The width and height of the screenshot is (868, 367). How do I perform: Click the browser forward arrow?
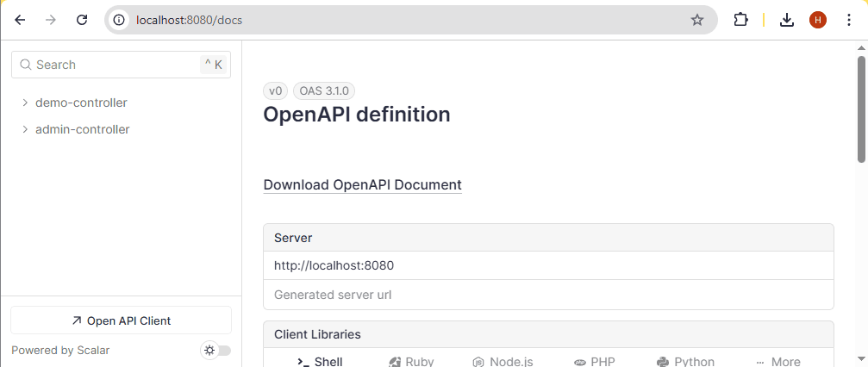pyautogui.click(x=51, y=20)
